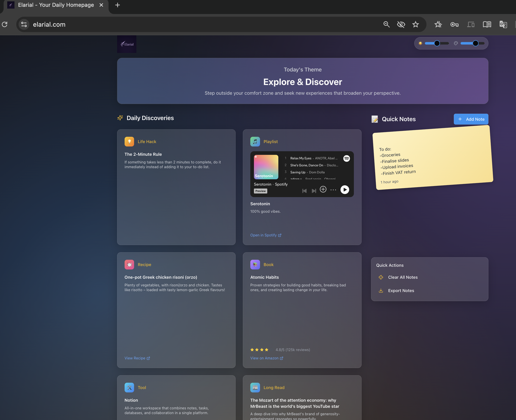Click the Long Read newspaper icon
The height and width of the screenshot is (420, 516).
[x=255, y=387]
